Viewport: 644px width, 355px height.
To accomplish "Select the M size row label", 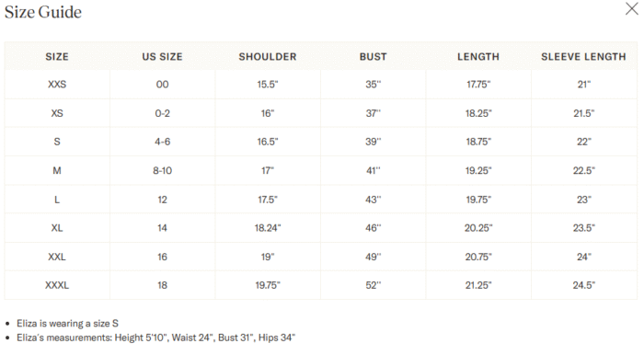I will tap(57, 170).
